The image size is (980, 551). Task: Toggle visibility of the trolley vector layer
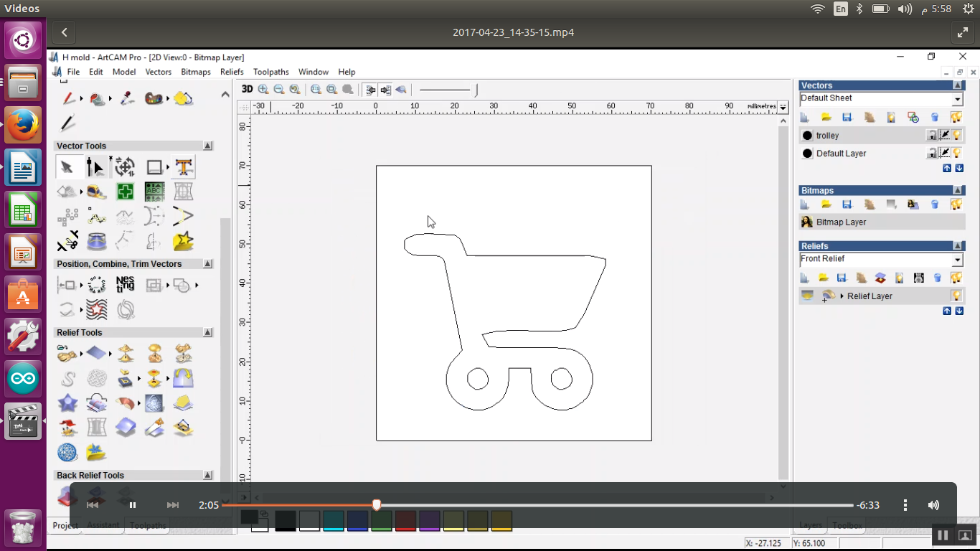pos(957,135)
